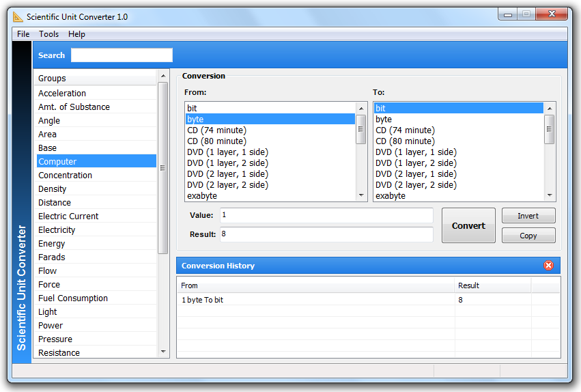
Task: Select the Flow group
Action: tap(96, 271)
